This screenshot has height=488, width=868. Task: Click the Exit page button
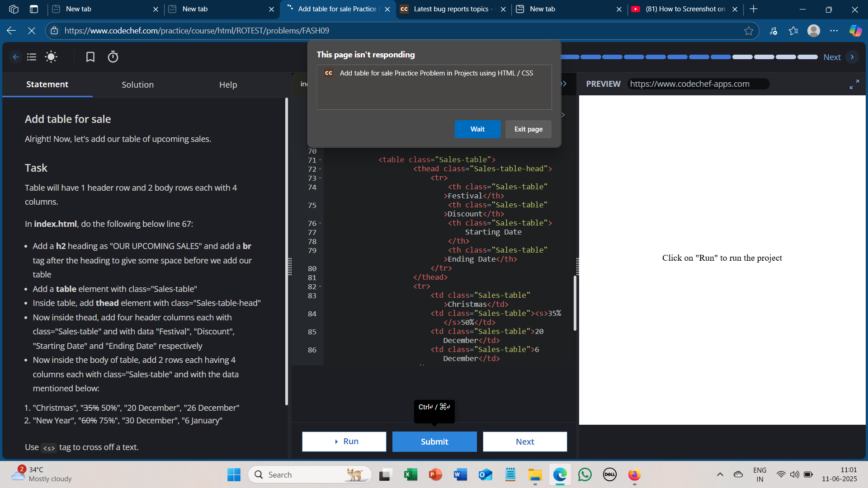click(x=528, y=129)
